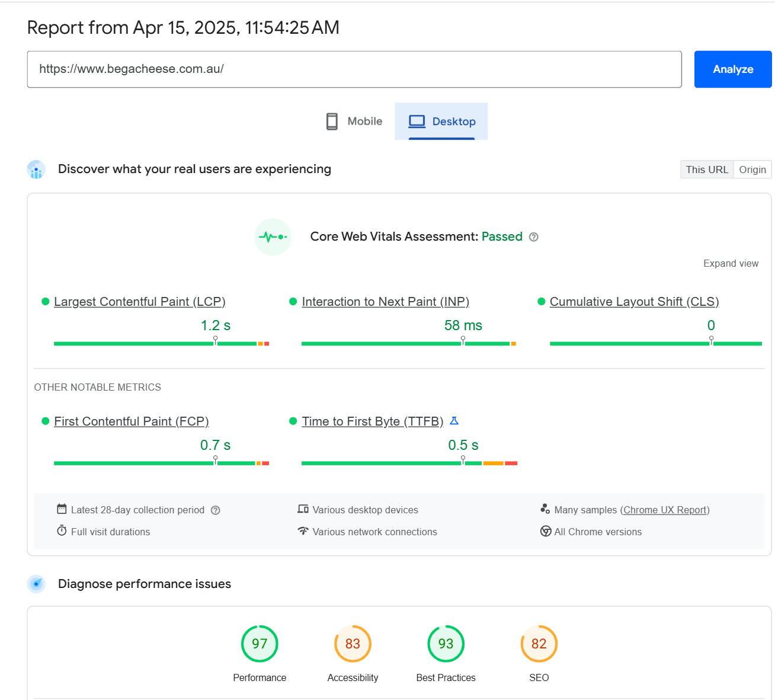Click the samples icon beside Many samples
Image resolution: width=775 pixels, height=700 pixels.
click(545, 509)
